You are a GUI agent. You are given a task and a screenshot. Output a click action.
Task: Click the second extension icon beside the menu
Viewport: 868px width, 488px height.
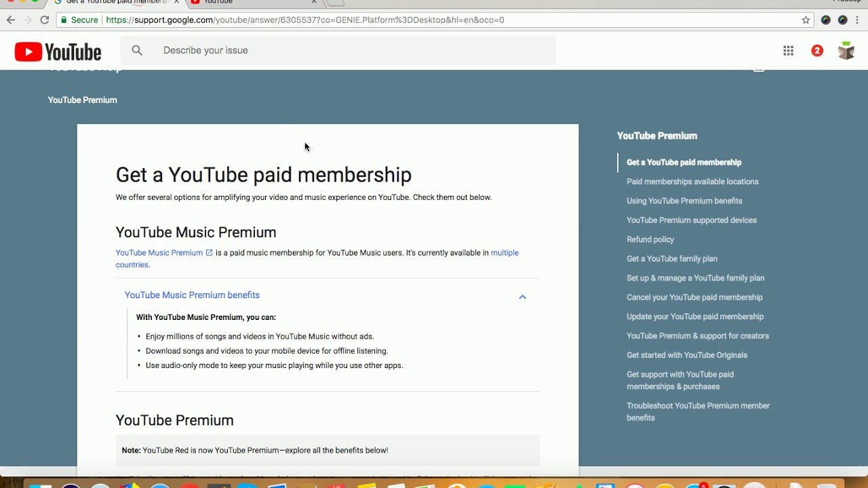pos(843,20)
